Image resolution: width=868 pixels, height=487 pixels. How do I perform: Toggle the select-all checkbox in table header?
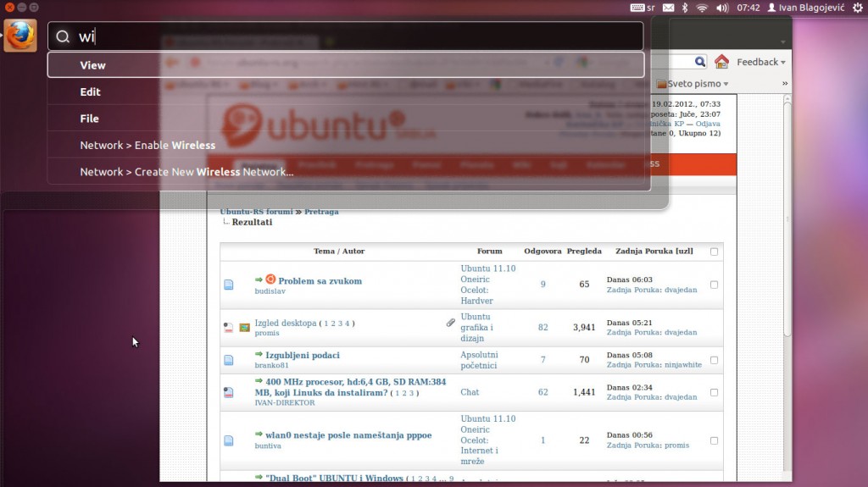[x=714, y=252]
